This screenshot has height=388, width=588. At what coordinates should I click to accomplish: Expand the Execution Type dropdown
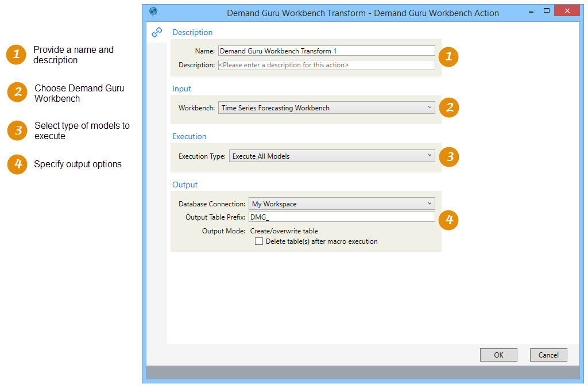[331, 156]
